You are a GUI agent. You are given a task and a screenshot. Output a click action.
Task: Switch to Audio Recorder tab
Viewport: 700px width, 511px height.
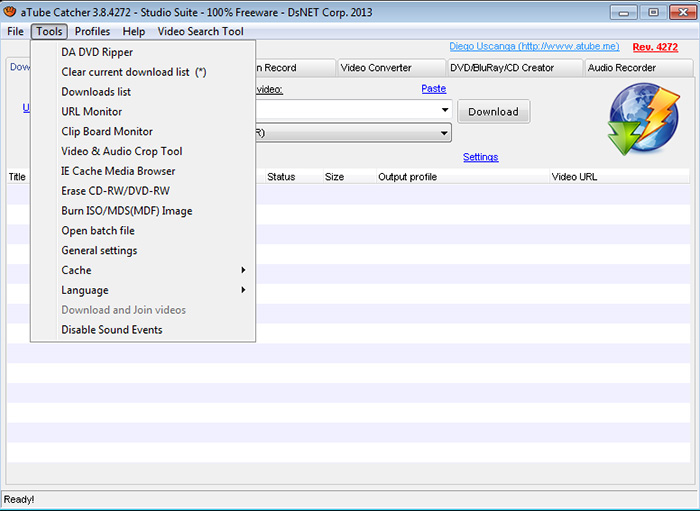click(x=638, y=68)
